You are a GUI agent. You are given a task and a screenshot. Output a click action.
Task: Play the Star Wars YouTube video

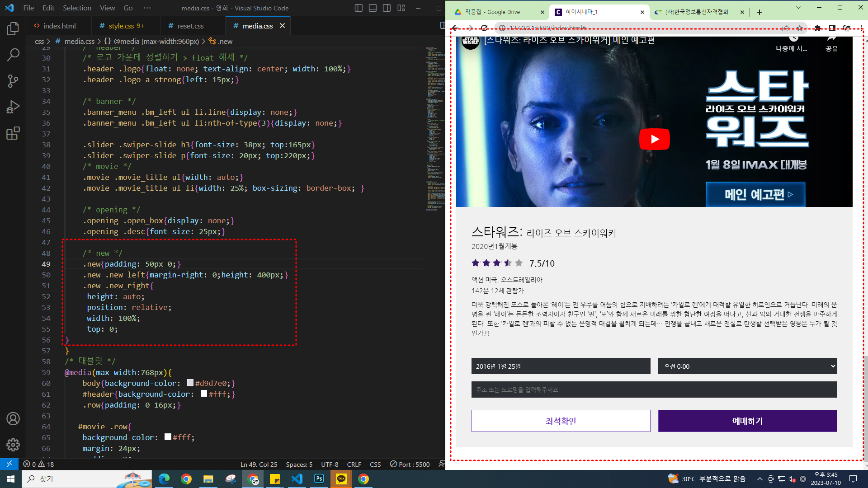tap(654, 139)
